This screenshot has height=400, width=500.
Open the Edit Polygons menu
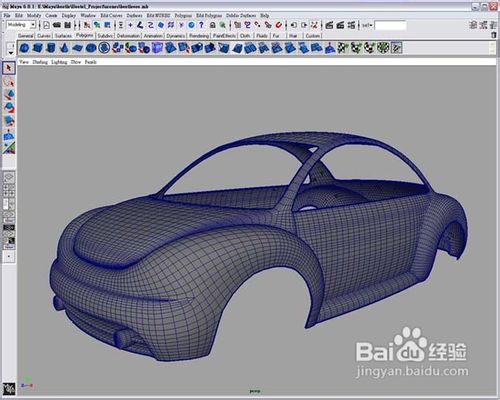[x=209, y=15]
